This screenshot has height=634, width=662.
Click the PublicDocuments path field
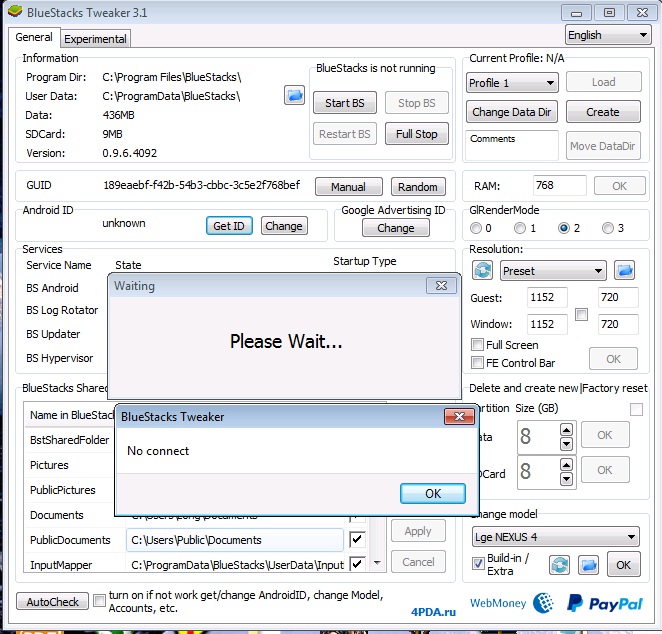tap(235, 540)
